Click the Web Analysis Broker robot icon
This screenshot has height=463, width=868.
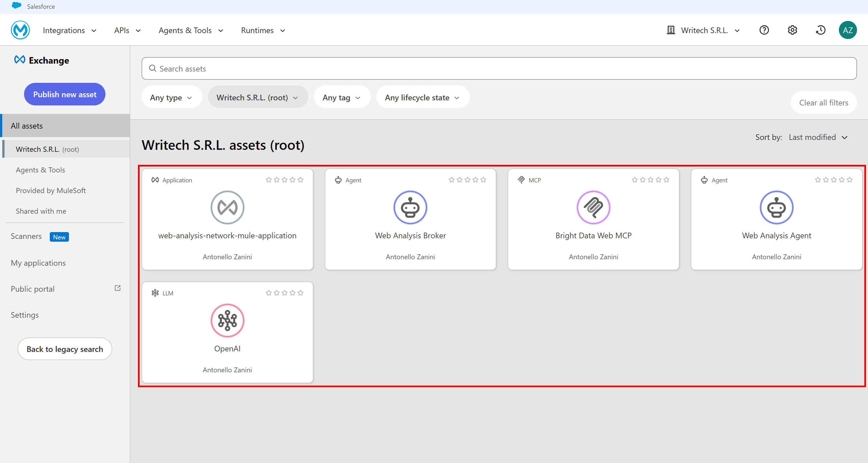tap(410, 207)
